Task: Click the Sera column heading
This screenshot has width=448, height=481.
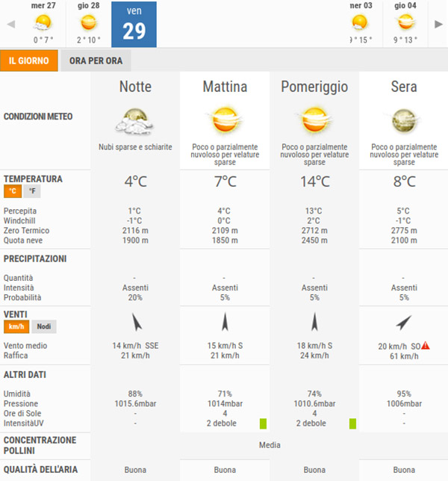Action: (x=404, y=87)
